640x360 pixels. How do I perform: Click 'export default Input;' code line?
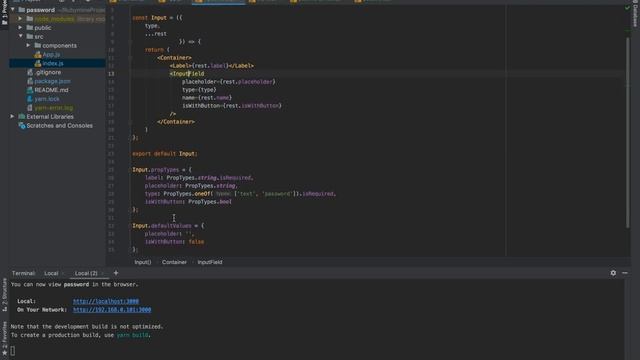pyautogui.click(x=164, y=154)
